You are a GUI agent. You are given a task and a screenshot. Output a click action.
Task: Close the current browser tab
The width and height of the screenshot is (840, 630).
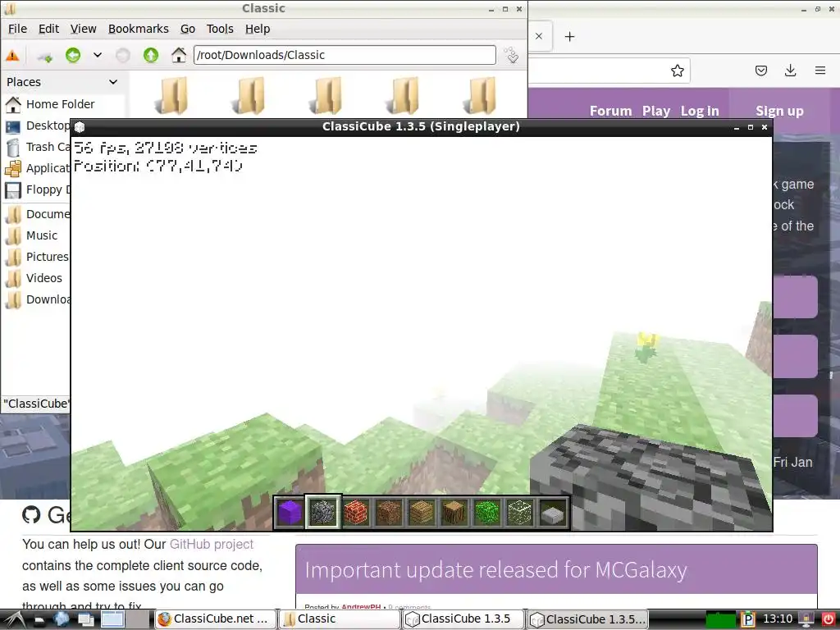[539, 36]
